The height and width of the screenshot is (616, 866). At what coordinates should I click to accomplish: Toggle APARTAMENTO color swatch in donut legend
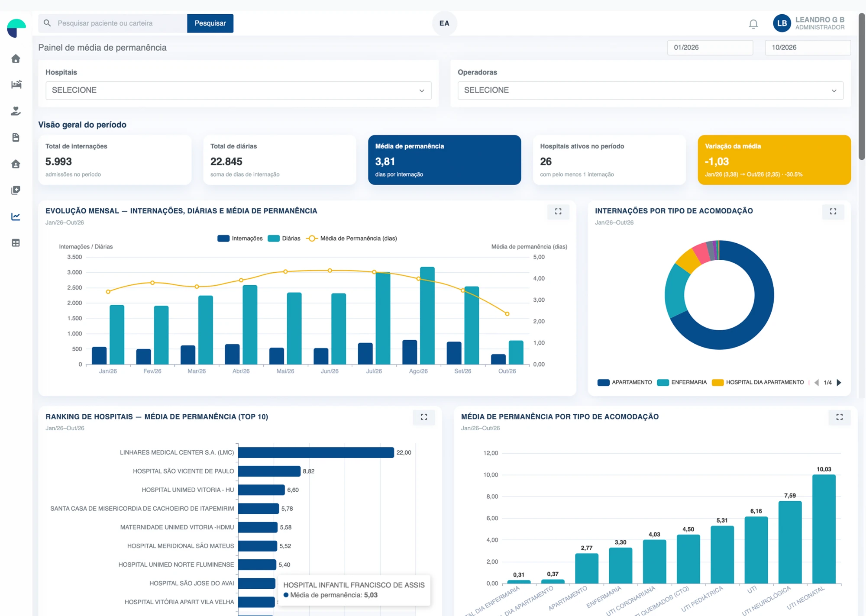pyautogui.click(x=603, y=383)
